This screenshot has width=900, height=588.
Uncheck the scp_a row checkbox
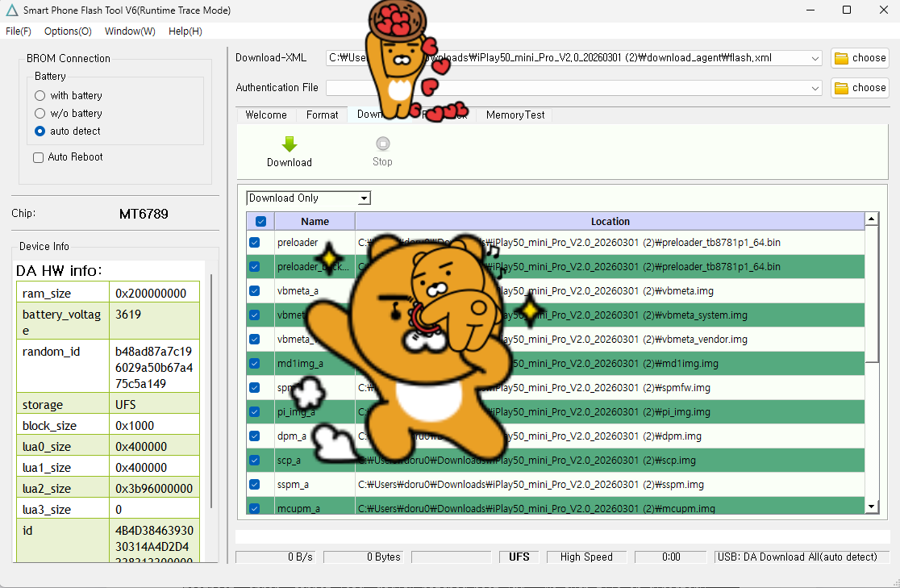[x=255, y=461]
